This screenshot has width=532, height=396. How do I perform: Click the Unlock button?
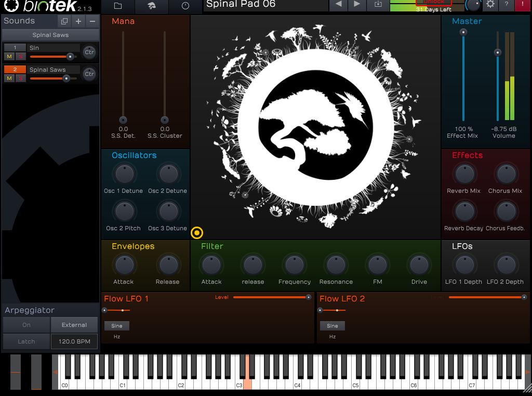click(x=433, y=3)
